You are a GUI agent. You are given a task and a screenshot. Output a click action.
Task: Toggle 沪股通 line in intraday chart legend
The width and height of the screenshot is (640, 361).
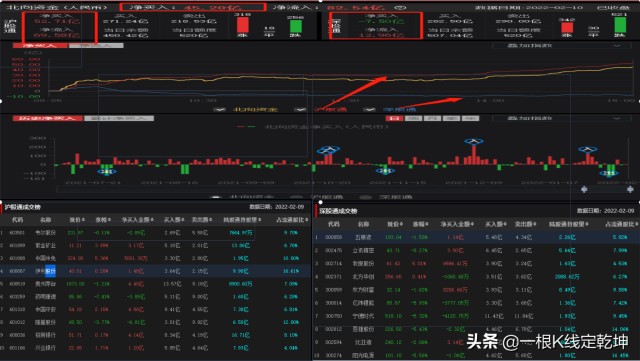(322, 109)
